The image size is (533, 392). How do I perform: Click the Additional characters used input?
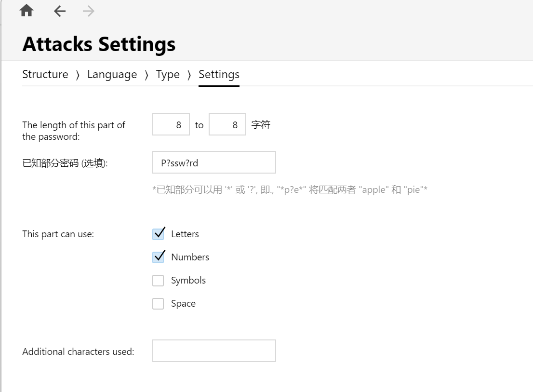214,351
